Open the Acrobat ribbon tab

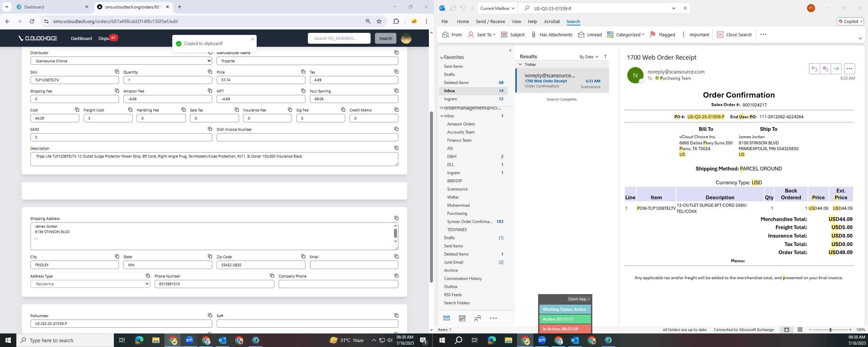pos(552,21)
